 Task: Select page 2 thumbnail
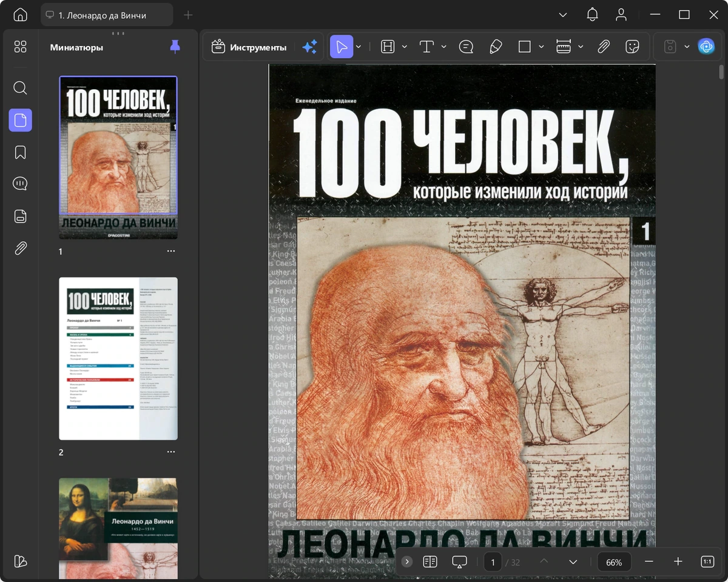click(118, 358)
